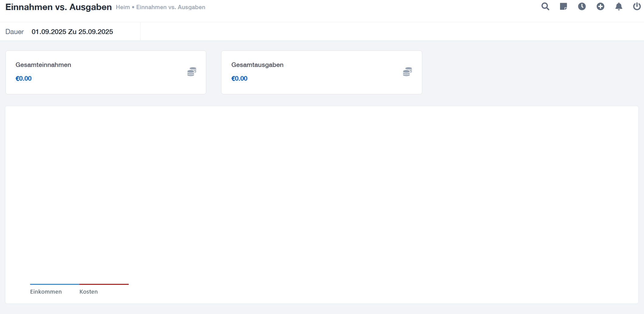This screenshot has width=644, height=314.
Task: Click the power logout icon
Action: tap(637, 7)
